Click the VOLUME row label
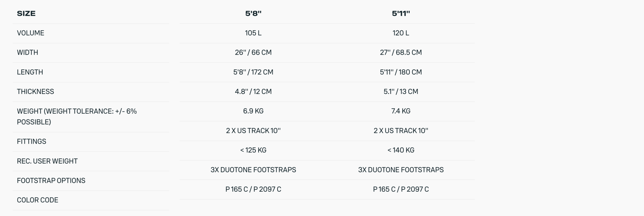 tap(30, 33)
